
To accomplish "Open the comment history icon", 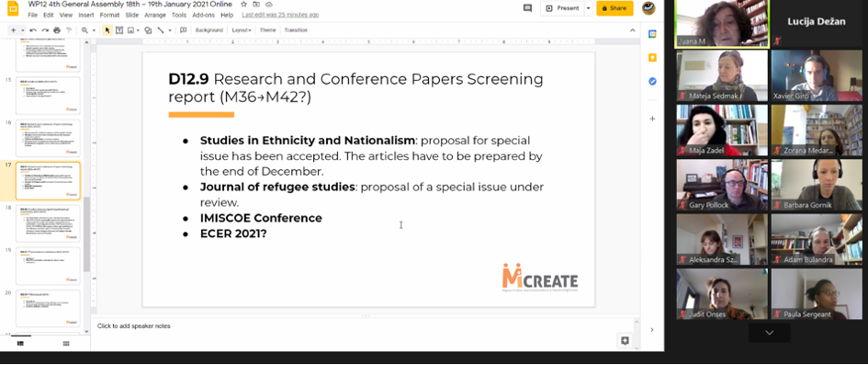I will [x=527, y=8].
